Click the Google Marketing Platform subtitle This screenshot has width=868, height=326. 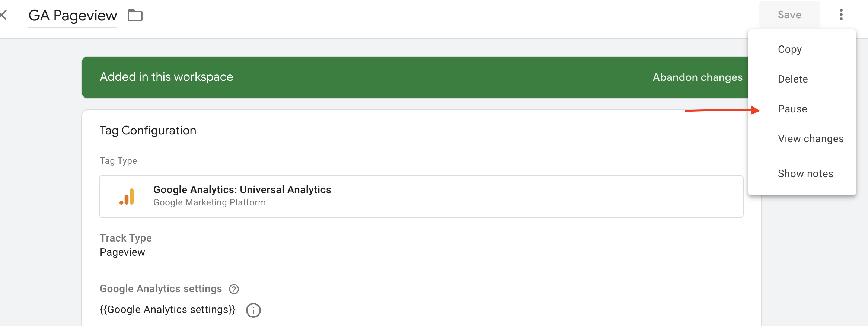coord(209,202)
